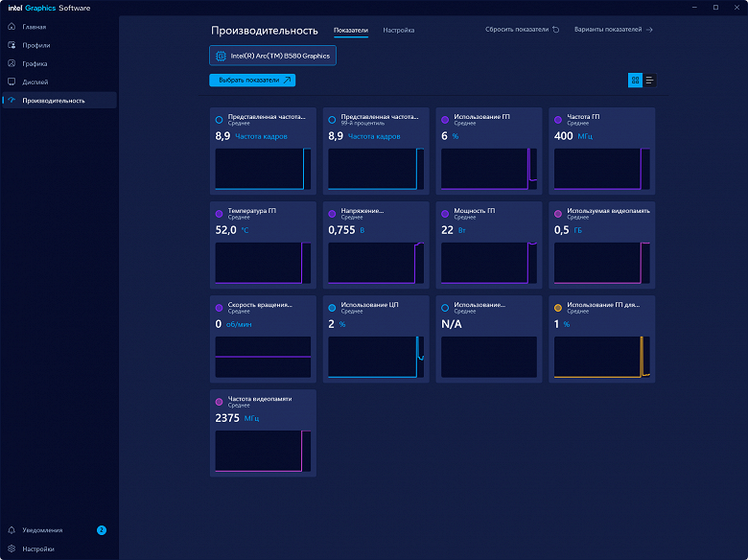This screenshot has height=560, width=748.
Task: Select the Дисплей monitor icon
Action: pos(12,82)
